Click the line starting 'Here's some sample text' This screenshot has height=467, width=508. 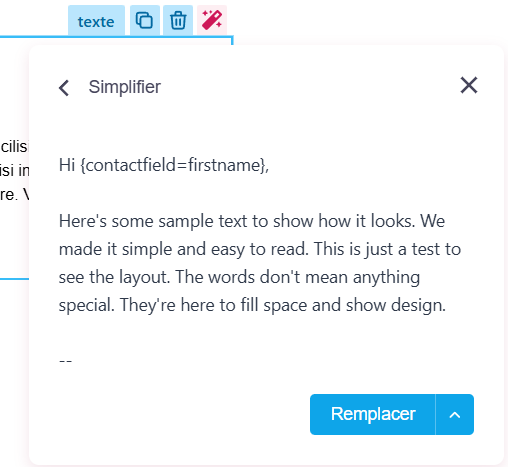tap(252, 221)
